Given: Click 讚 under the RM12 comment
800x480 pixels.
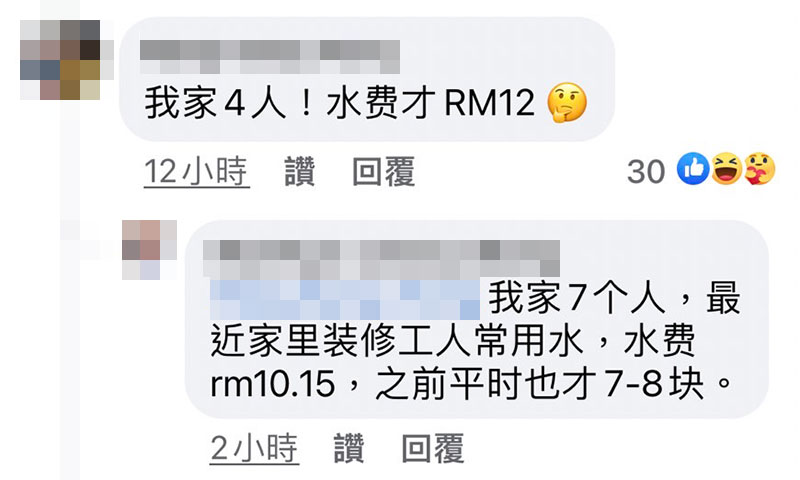Looking at the screenshot, I should click(299, 172).
